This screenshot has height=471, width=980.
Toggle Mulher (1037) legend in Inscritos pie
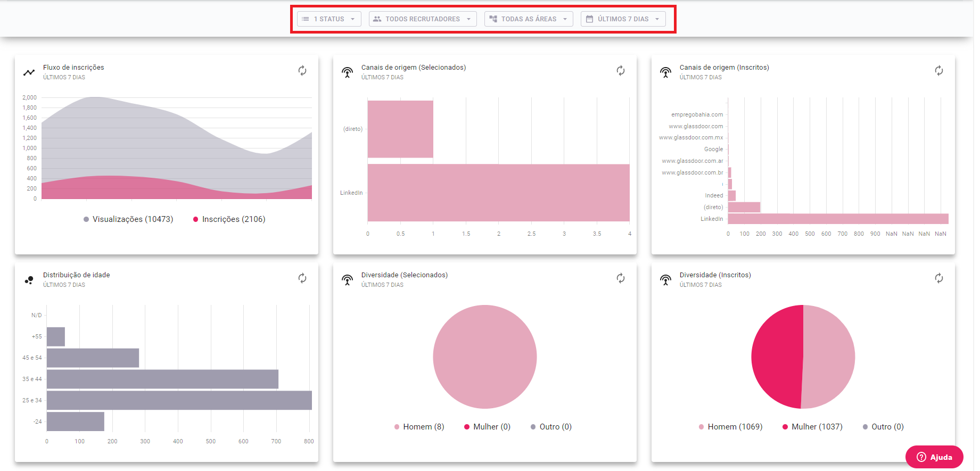pos(812,427)
